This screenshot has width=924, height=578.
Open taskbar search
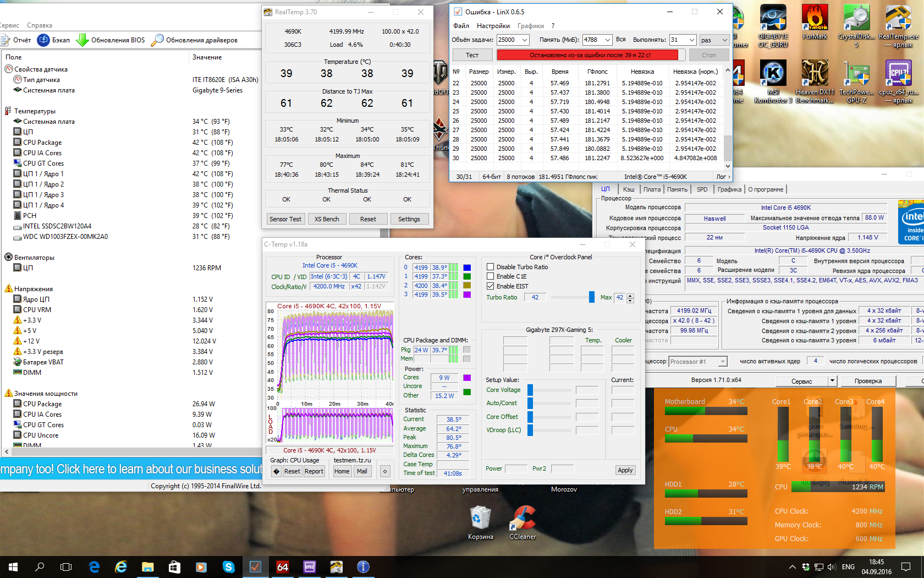click(x=40, y=567)
